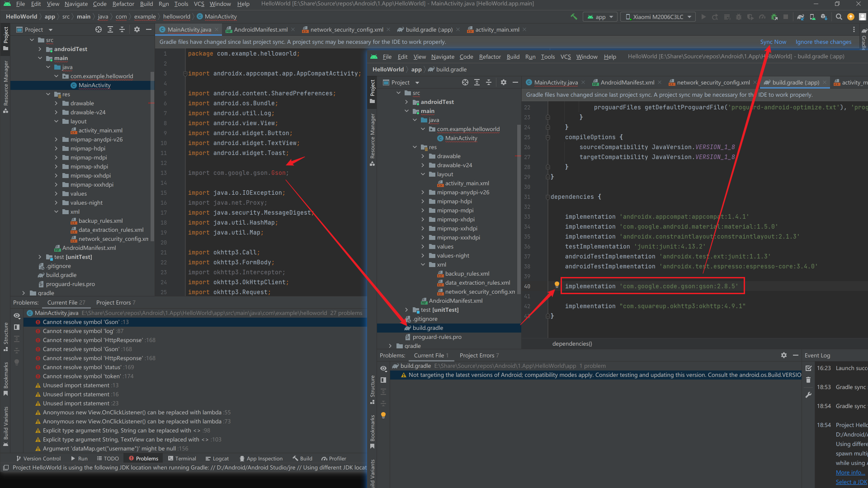Toggle the Bookmarks tool window side tab
The width and height of the screenshot is (868, 488).
tap(5, 378)
